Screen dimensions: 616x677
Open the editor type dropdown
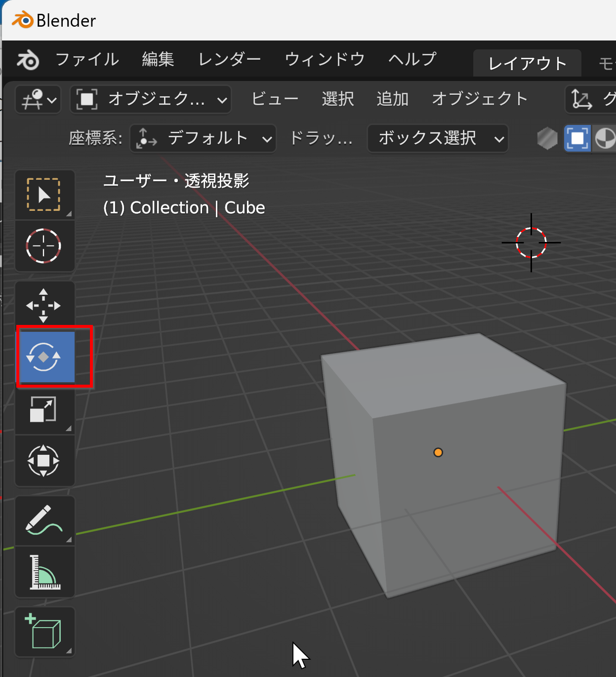tap(38, 100)
